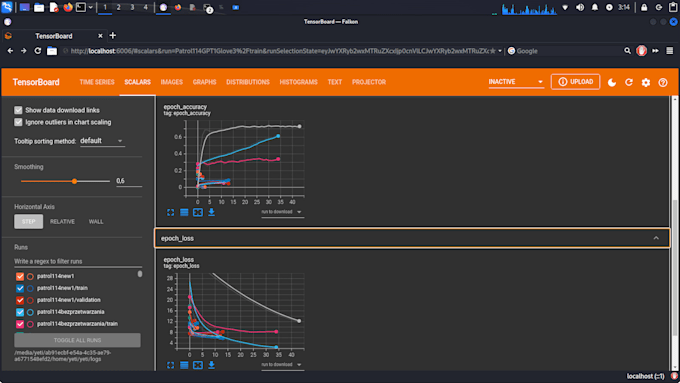
Task: Click the regex filter runs field
Action: coord(78,261)
